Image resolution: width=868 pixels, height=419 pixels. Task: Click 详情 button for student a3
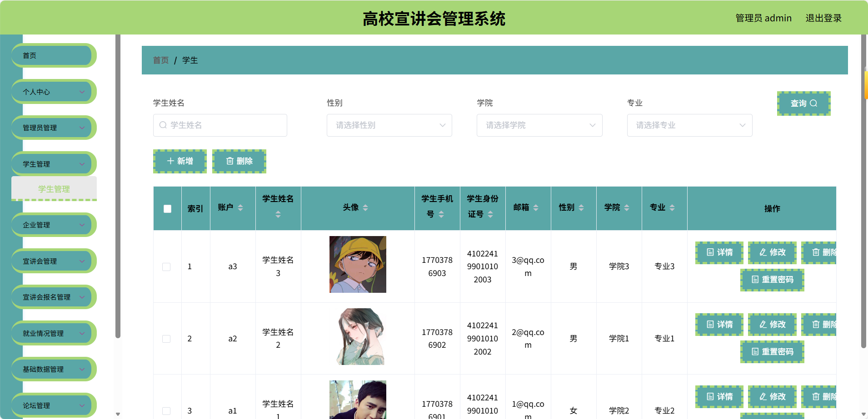(719, 252)
